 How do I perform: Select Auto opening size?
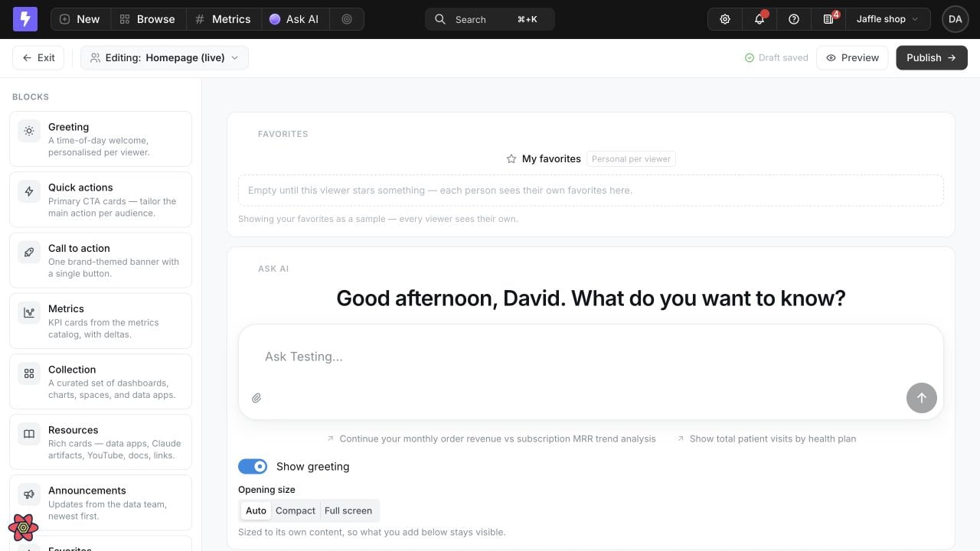click(256, 510)
